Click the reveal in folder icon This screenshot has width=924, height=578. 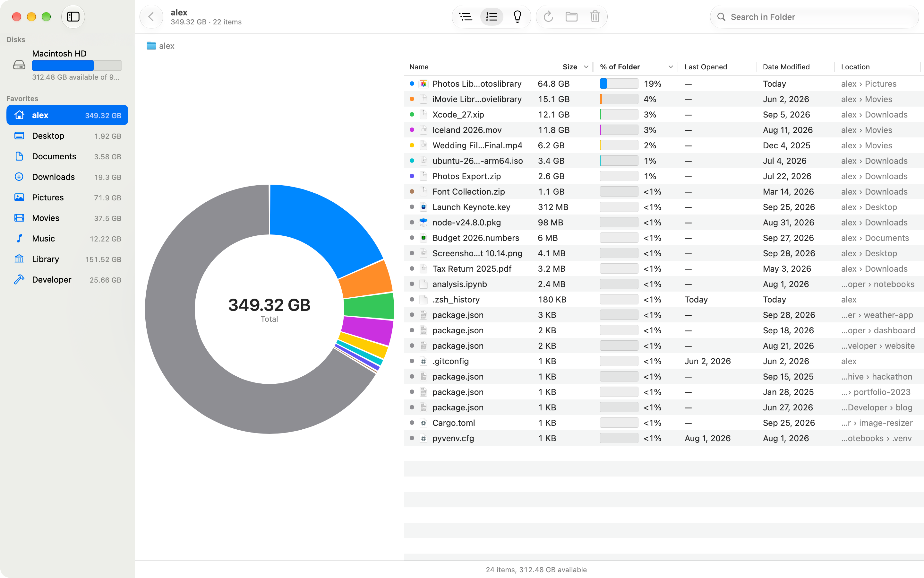[x=572, y=17]
